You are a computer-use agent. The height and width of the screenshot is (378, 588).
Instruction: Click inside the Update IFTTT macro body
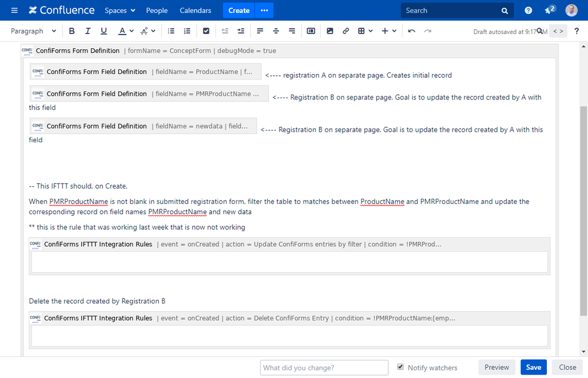click(290, 262)
